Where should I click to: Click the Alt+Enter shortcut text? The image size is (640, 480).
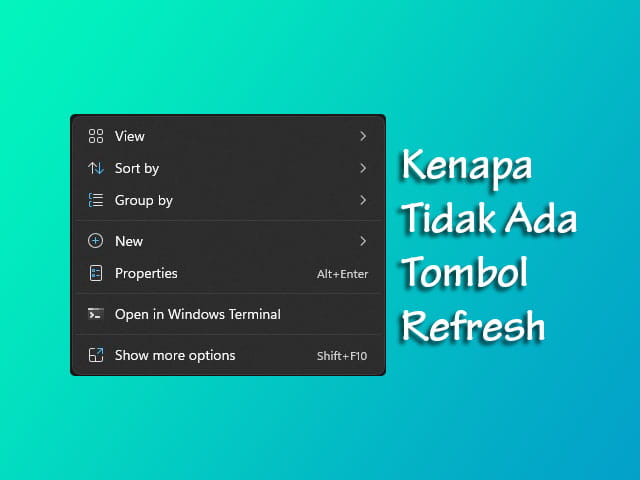pyautogui.click(x=342, y=274)
